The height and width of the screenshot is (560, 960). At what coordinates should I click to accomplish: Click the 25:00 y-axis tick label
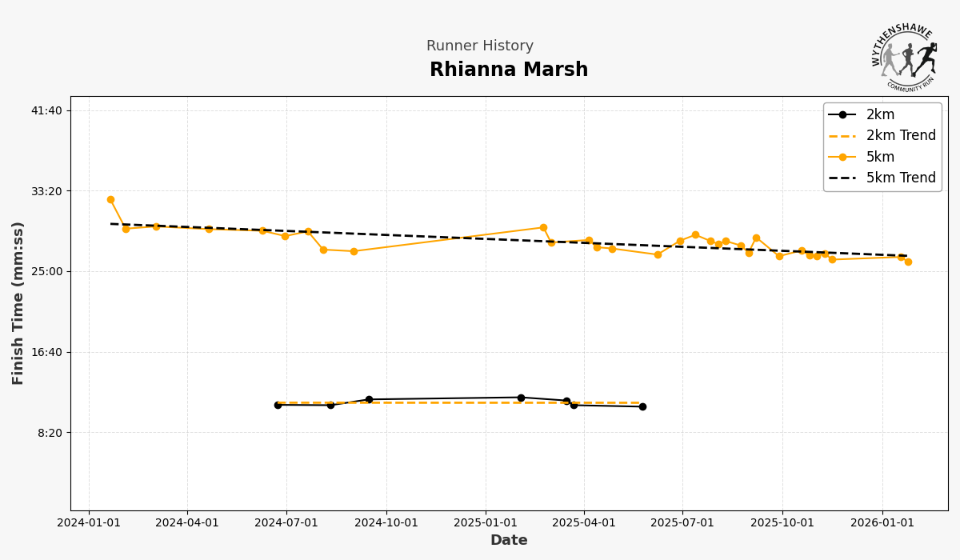tap(46, 271)
